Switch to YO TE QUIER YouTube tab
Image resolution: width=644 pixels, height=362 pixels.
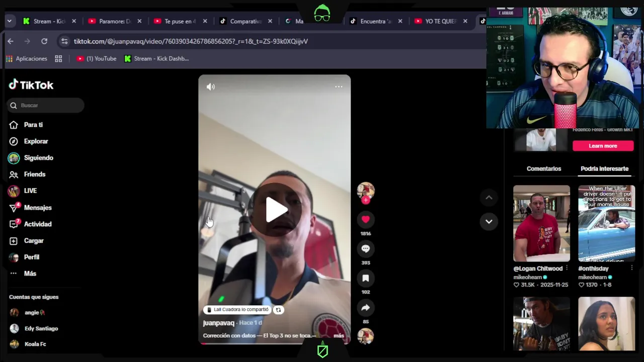click(441, 21)
